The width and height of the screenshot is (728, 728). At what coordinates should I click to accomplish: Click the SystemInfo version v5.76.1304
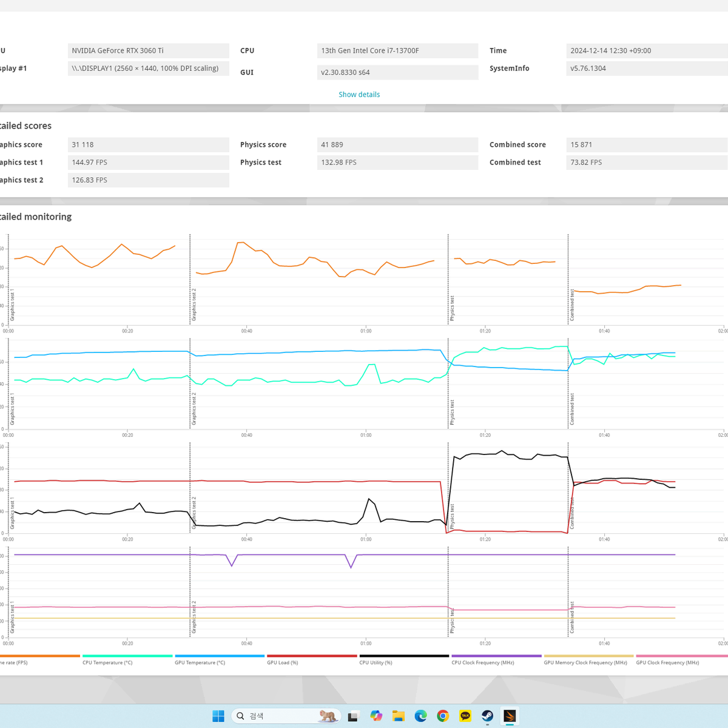[647, 69]
